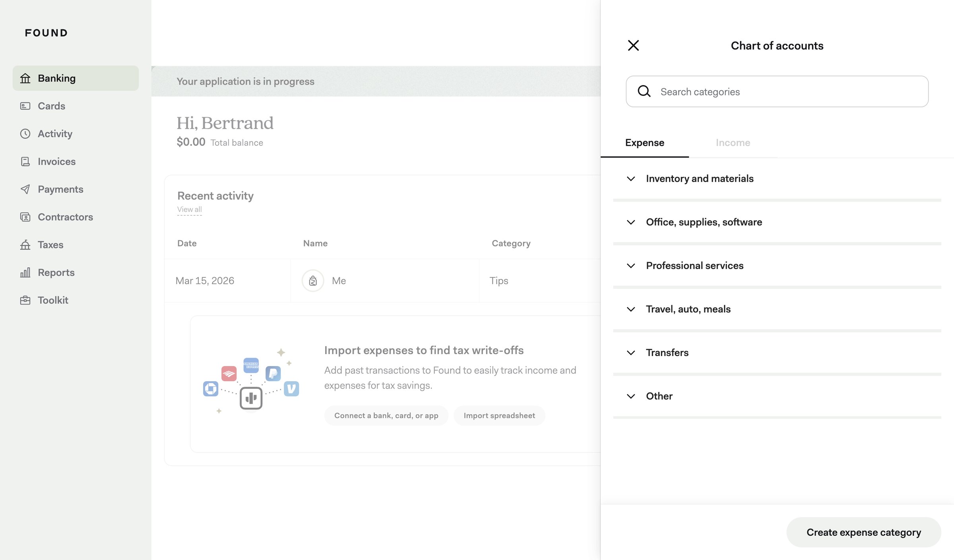Viewport: 954px width, 560px height.
Task: Click the Name column header
Action: coord(315,243)
